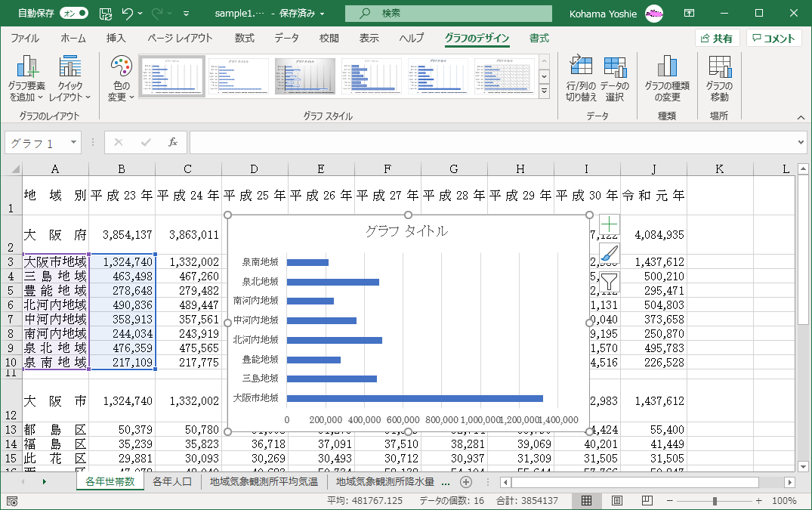Click the Move Chart (グラフの移動) icon
812x510 pixels.
[719, 68]
